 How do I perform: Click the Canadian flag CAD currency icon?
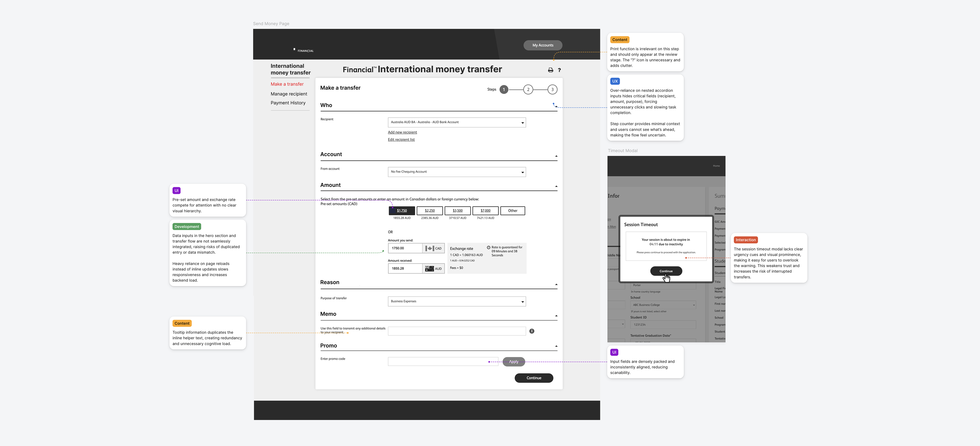tap(430, 248)
